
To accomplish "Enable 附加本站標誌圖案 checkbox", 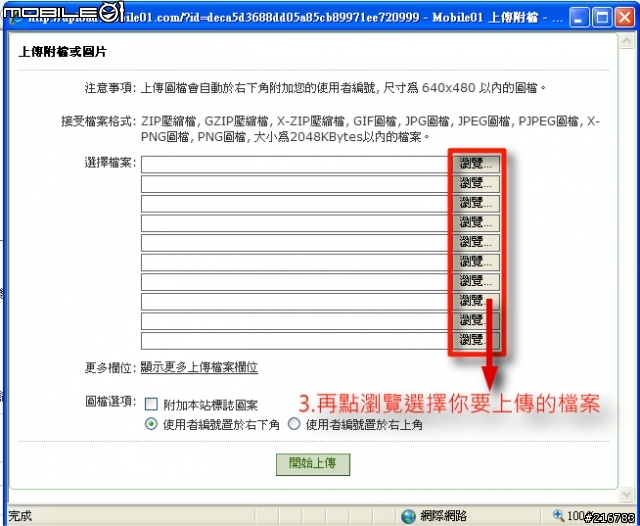I will (151, 404).
